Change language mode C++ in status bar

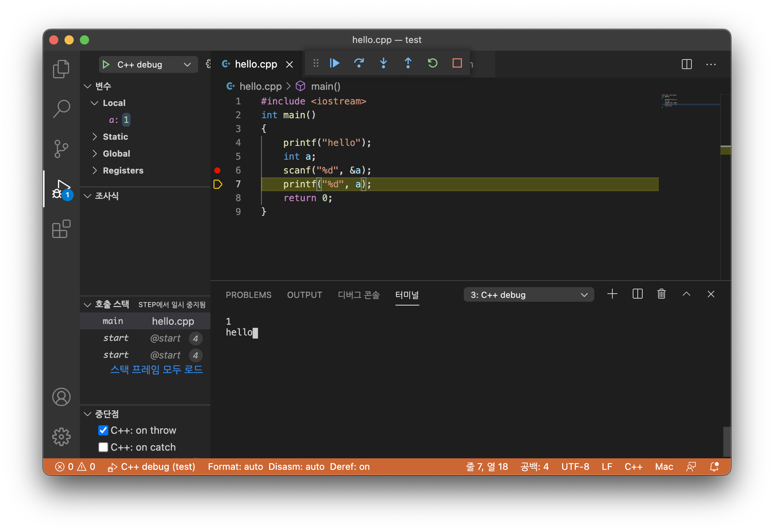[633, 467]
